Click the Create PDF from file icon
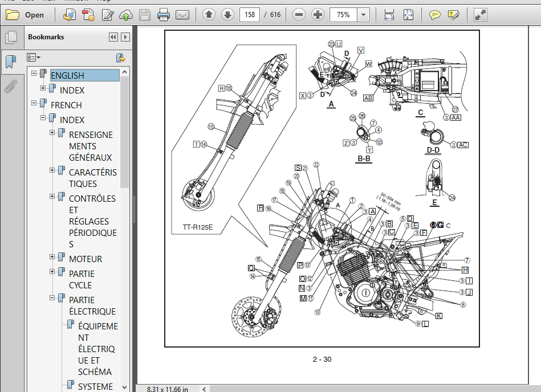The height and width of the screenshot is (392, 541). (70, 15)
